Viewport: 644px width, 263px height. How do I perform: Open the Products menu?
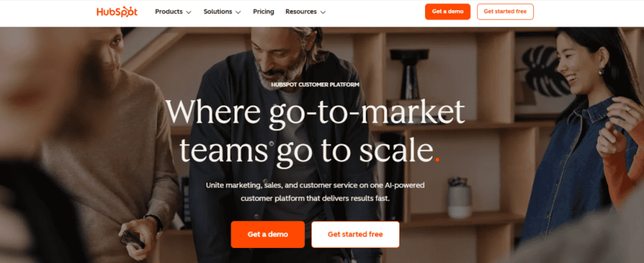(x=173, y=11)
